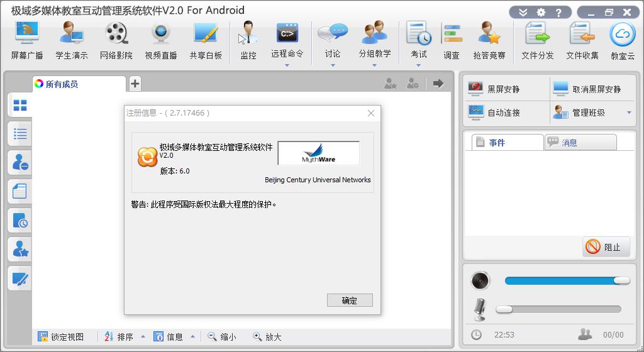Click the microphone icon
The image size is (644, 352).
point(480,310)
